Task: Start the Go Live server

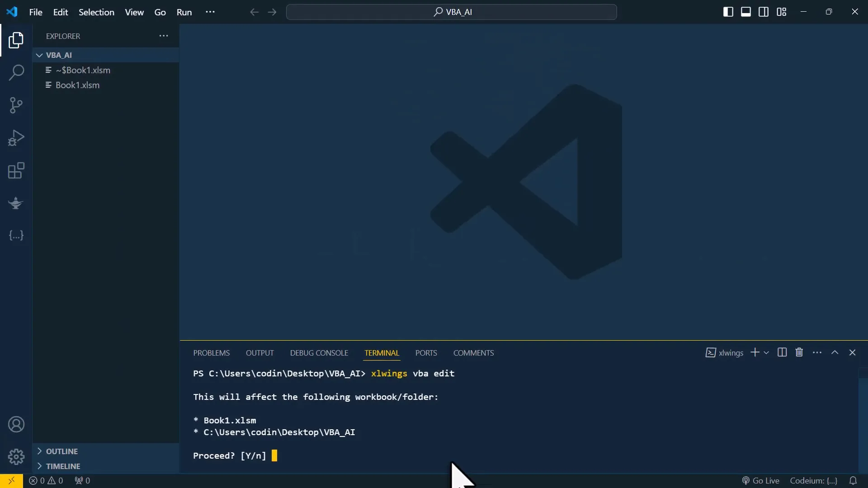Action: pyautogui.click(x=760, y=480)
